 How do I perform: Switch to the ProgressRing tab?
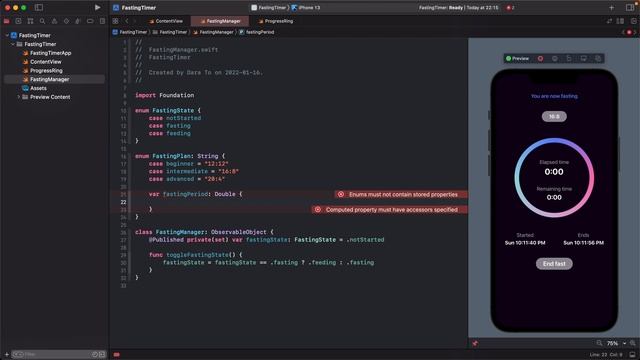[x=276, y=21]
